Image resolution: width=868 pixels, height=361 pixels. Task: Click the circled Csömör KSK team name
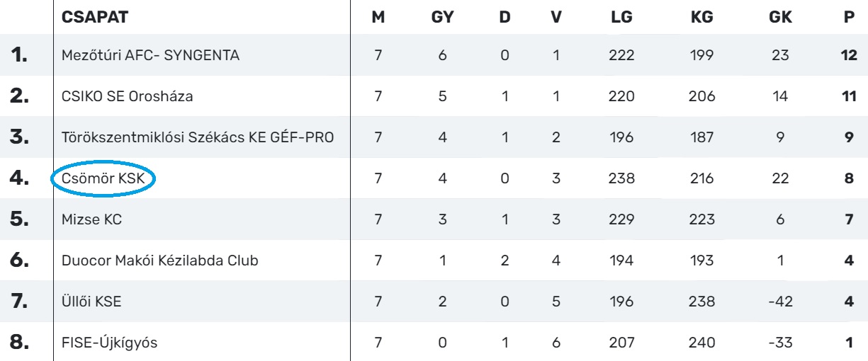tap(103, 180)
